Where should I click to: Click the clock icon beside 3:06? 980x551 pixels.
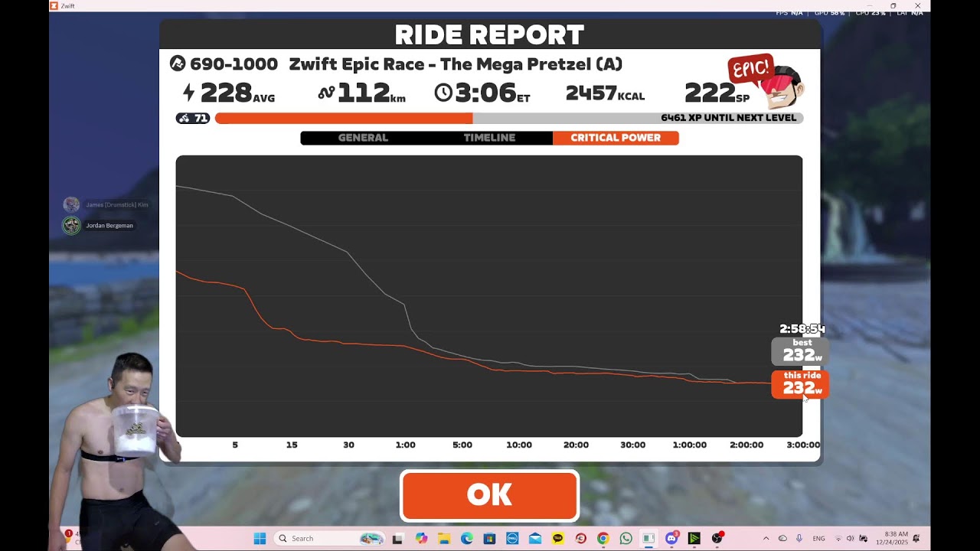pyautogui.click(x=443, y=93)
